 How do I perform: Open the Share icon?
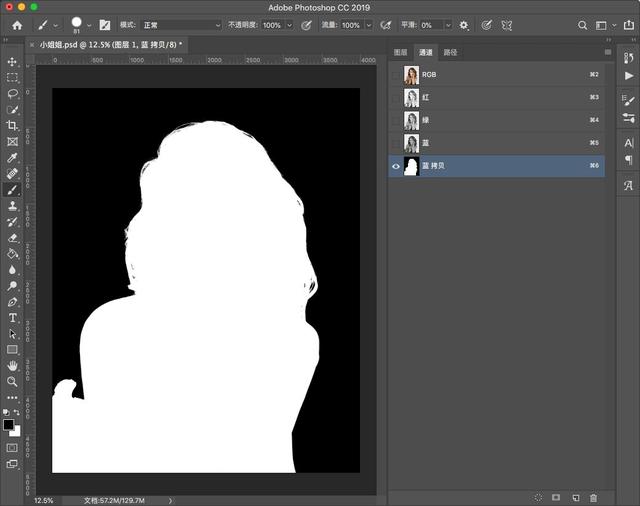629,25
